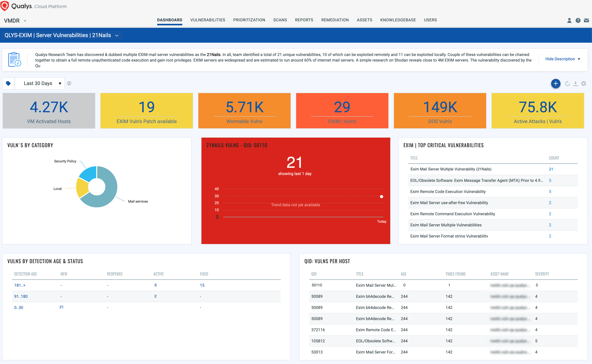The width and height of the screenshot is (592, 364).
Task: Click the 181..+ detection age link
Action: coord(20,285)
